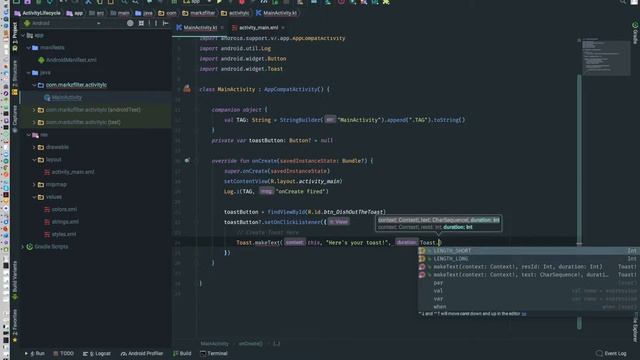Click the java breadcrumb in navigation bar

(144, 13)
